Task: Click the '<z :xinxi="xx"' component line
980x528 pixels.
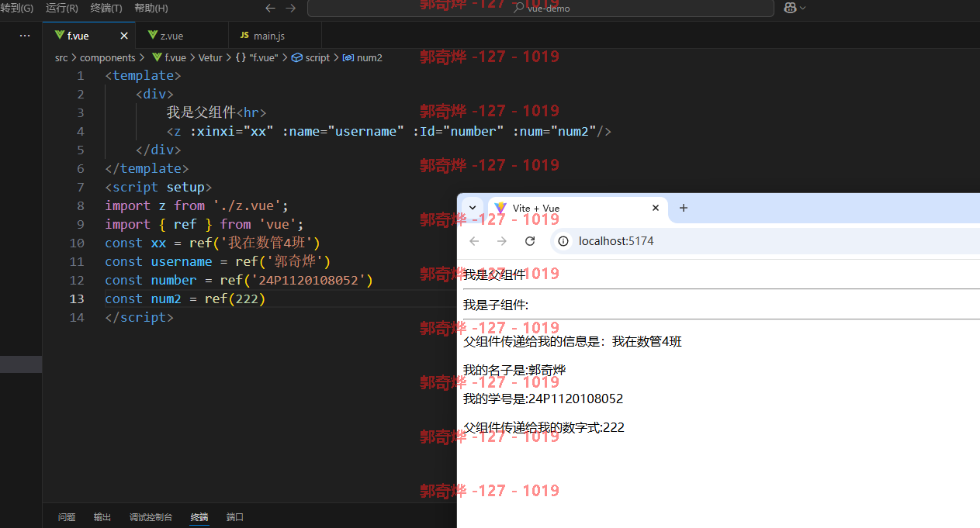Action: [389, 131]
